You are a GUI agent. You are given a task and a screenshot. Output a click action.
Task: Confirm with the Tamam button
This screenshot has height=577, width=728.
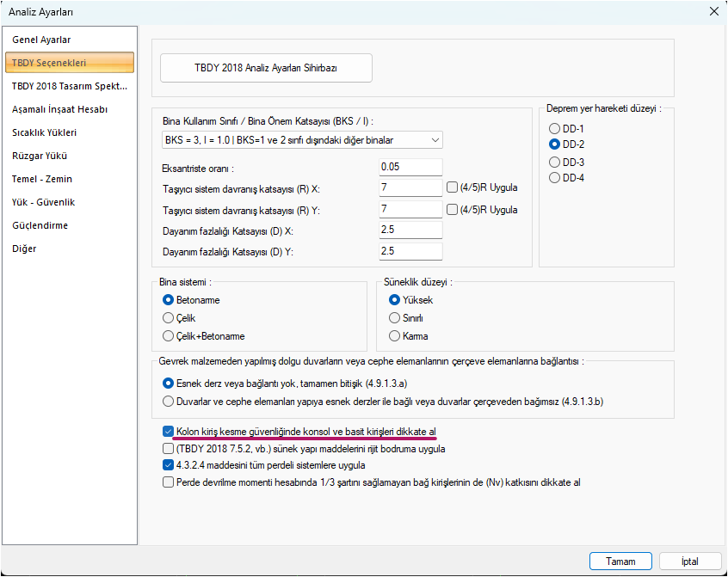click(620, 562)
